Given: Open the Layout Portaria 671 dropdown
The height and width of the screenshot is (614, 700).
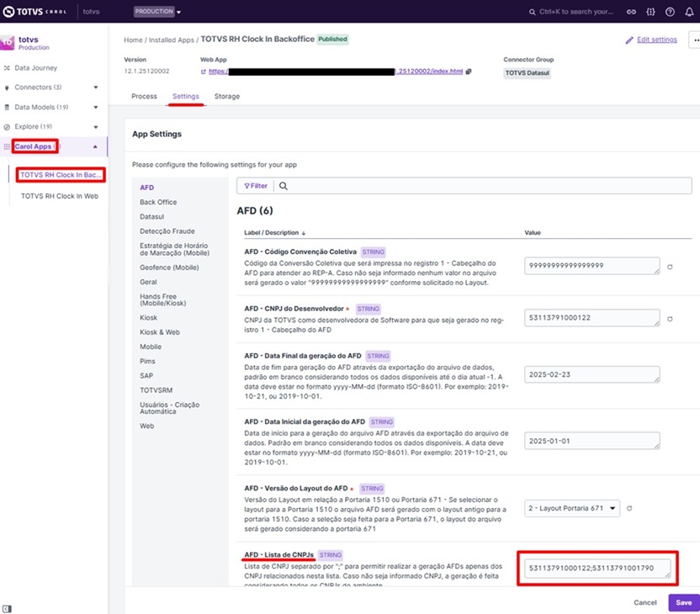Looking at the screenshot, I should pos(572,508).
